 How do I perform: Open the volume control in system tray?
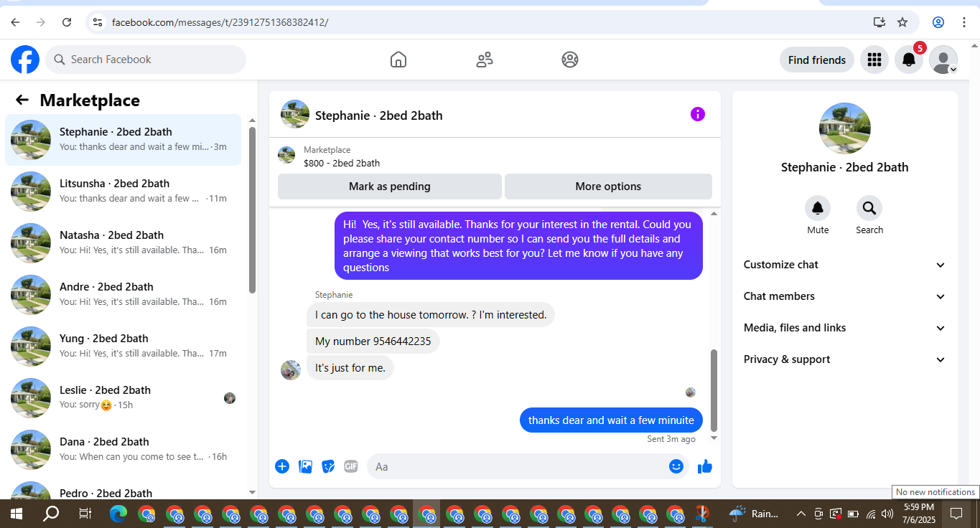(x=887, y=514)
